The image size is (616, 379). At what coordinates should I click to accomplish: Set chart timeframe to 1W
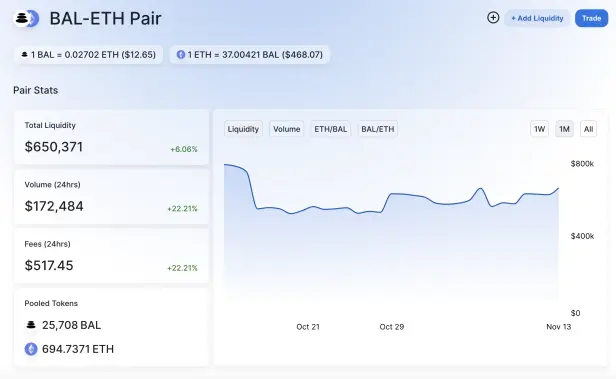539,129
